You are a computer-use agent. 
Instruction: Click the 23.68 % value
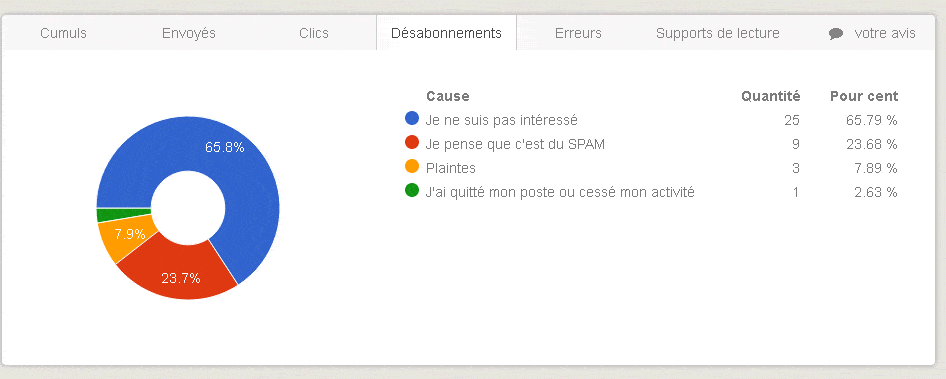pyautogui.click(x=871, y=144)
